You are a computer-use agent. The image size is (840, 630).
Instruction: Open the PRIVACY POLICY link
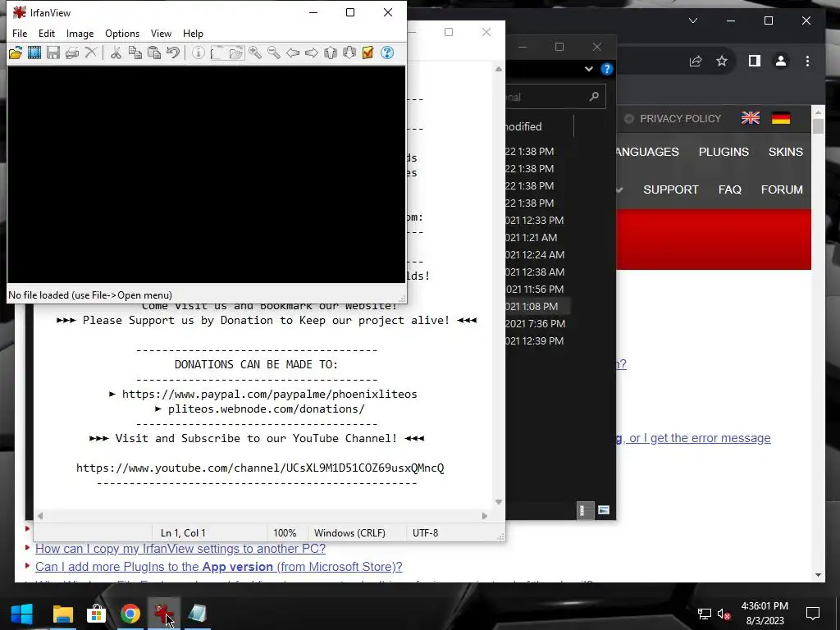680,118
